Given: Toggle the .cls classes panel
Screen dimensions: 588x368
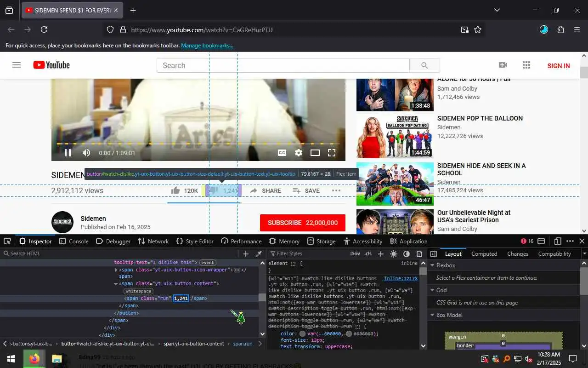Looking at the screenshot, I should (x=368, y=253).
